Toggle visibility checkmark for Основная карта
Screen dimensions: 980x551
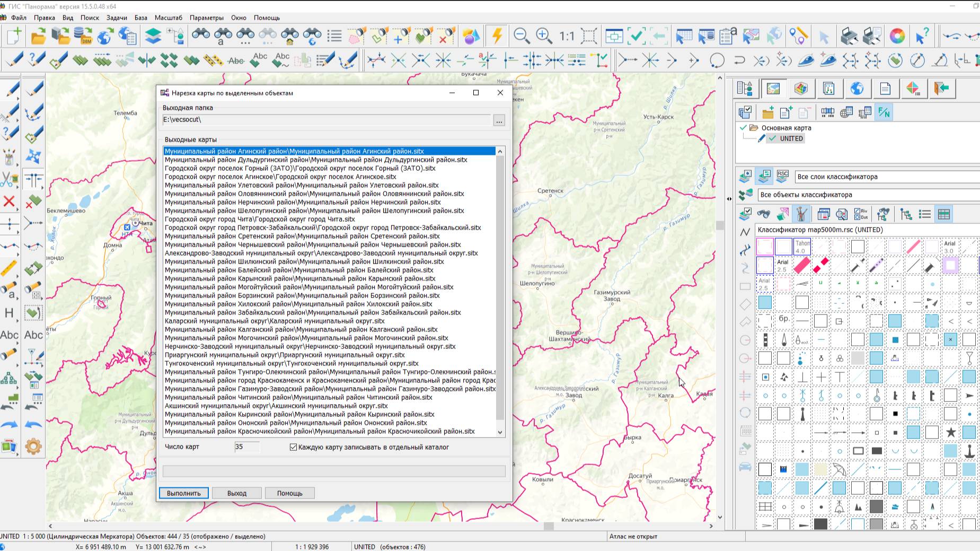743,128
